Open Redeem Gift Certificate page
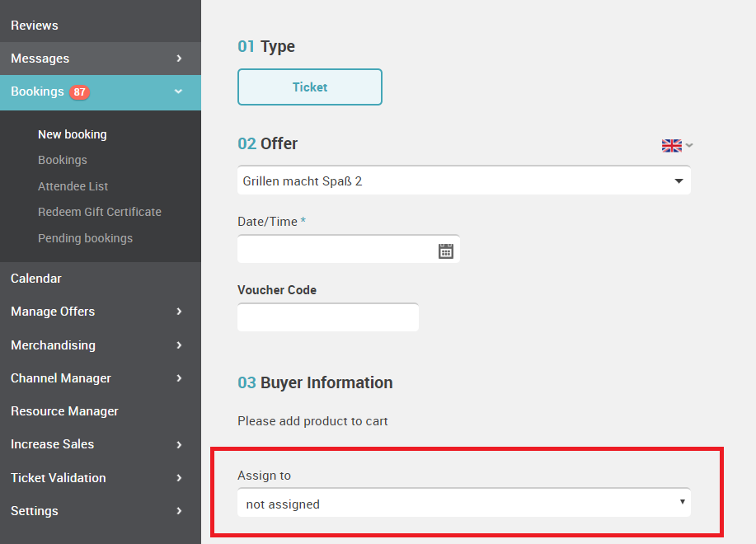Image resolution: width=756 pixels, height=544 pixels. [x=99, y=212]
